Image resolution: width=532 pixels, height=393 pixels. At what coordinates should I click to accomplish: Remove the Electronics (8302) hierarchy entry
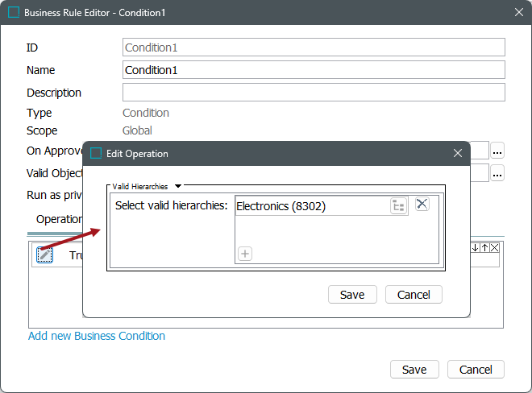422,205
